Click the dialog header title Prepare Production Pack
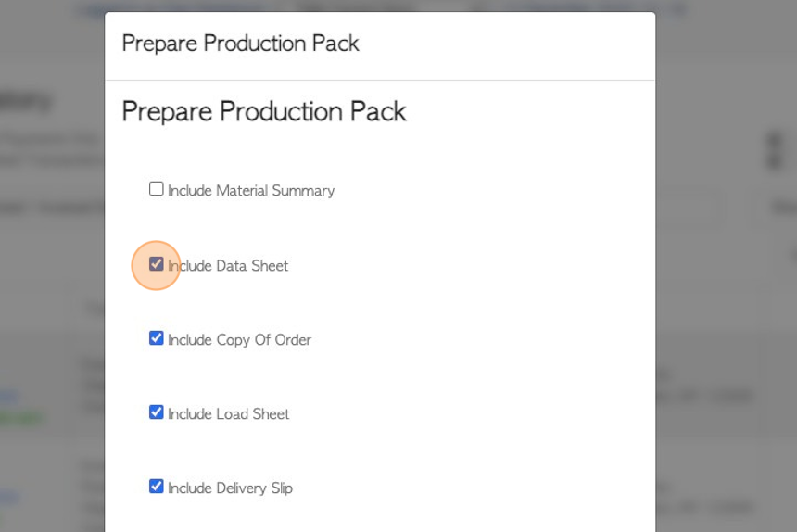Image resolution: width=797 pixels, height=532 pixels. 240,44
